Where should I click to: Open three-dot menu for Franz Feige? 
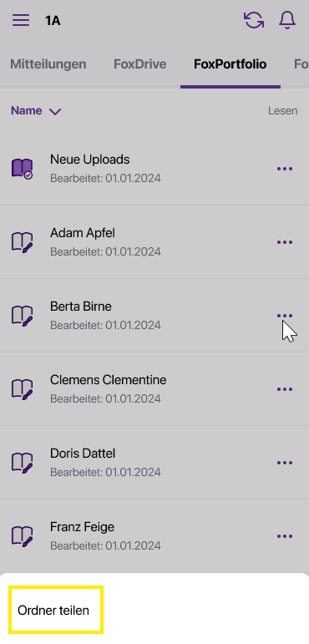coord(285,536)
